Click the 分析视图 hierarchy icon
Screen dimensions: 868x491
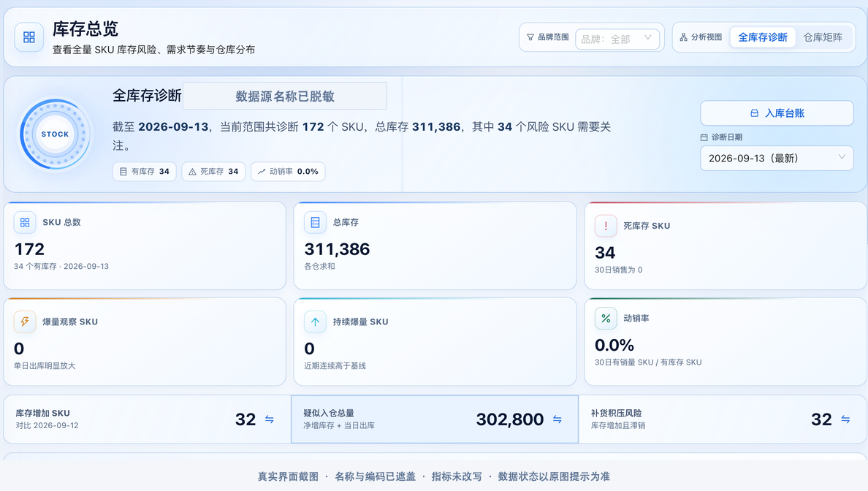[684, 37]
